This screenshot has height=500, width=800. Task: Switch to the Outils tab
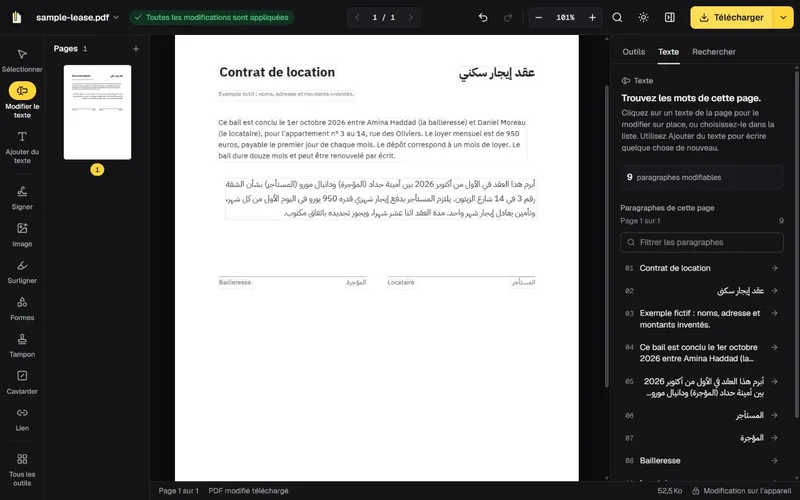(634, 52)
